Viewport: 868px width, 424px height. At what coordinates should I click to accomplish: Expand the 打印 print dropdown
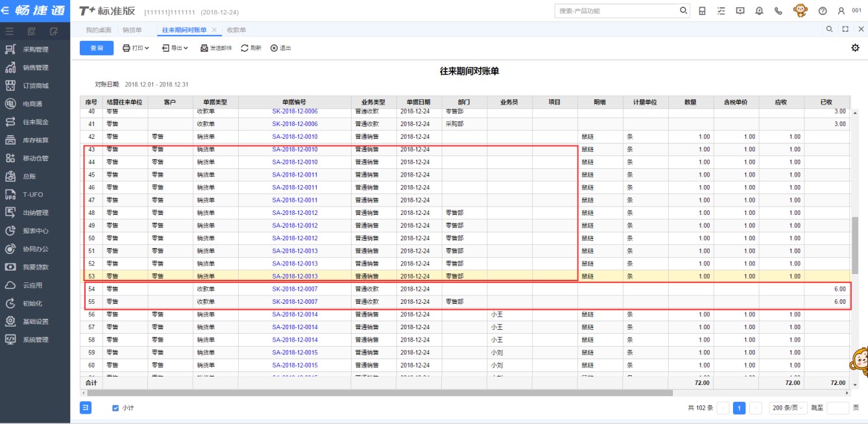click(x=136, y=48)
